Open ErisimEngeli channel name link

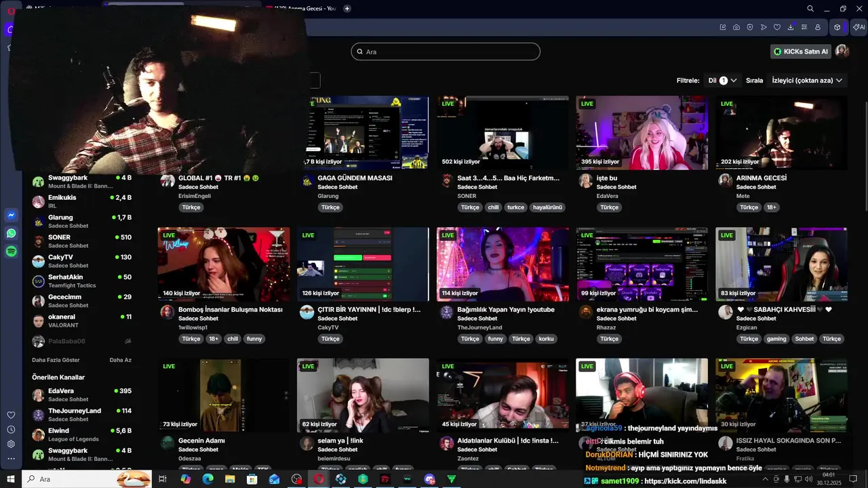point(195,196)
